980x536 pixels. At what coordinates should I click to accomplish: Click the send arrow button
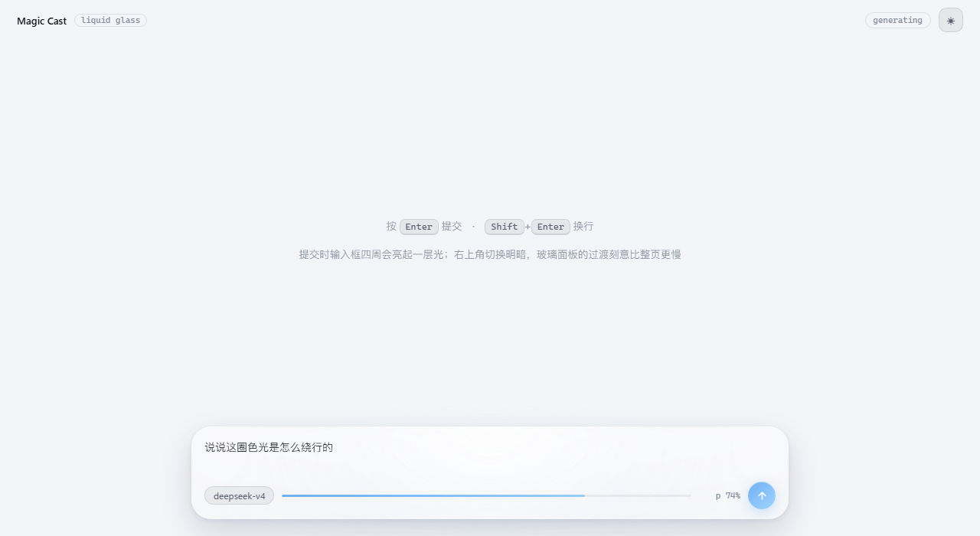[762, 495]
